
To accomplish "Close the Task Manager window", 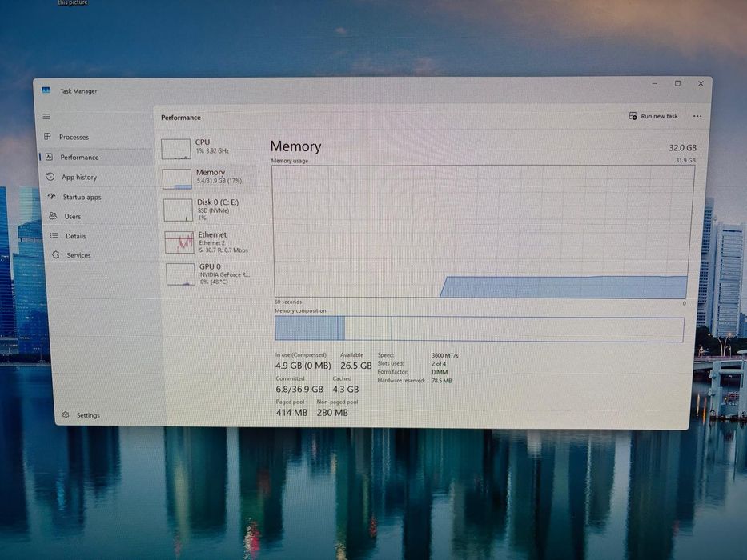I will coord(701,84).
